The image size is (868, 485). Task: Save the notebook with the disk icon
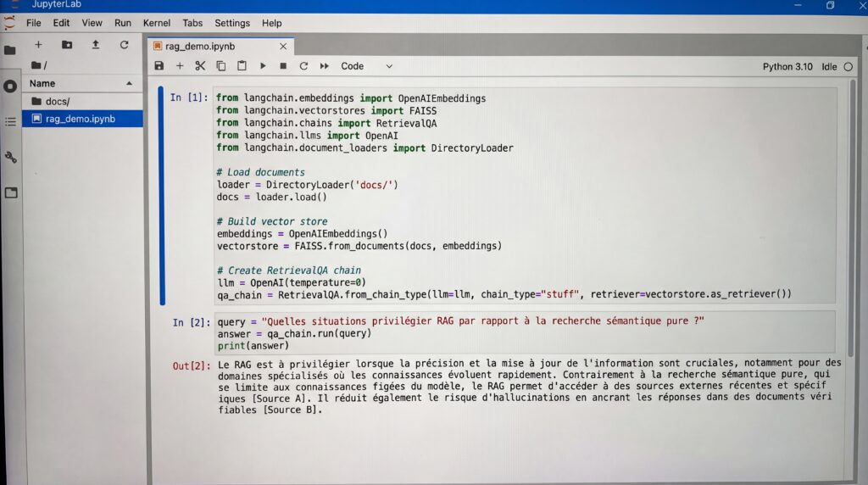[159, 66]
